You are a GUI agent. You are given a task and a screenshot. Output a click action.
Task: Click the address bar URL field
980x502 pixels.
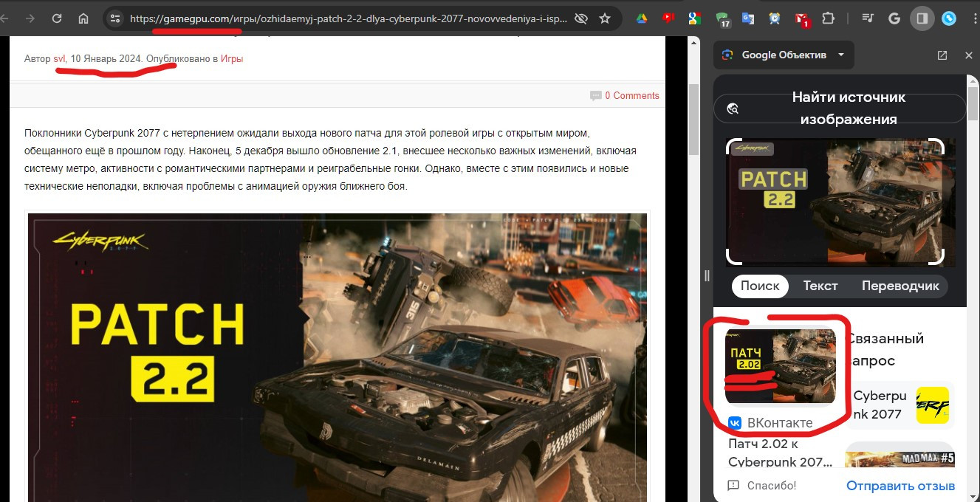347,18
